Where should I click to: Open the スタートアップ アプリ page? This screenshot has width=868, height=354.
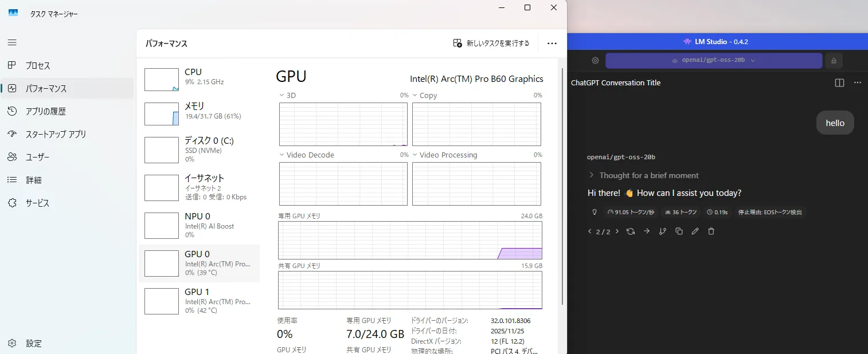pos(56,135)
